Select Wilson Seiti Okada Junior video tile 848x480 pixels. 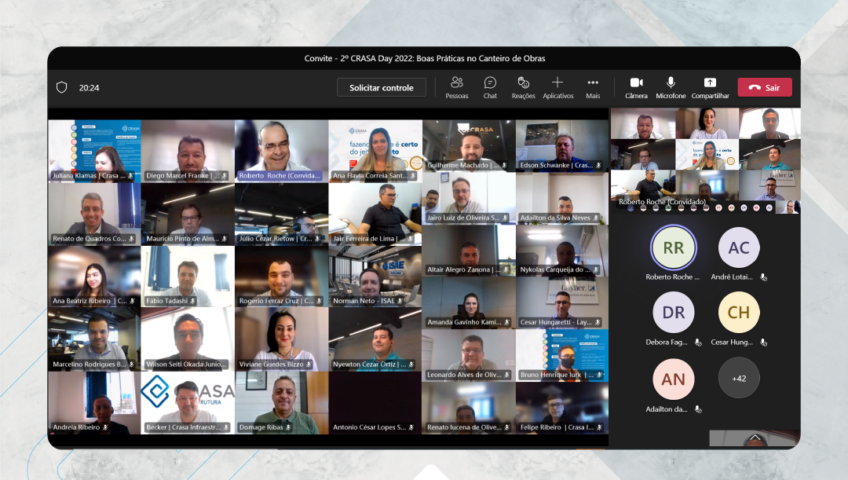pyautogui.click(x=188, y=339)
